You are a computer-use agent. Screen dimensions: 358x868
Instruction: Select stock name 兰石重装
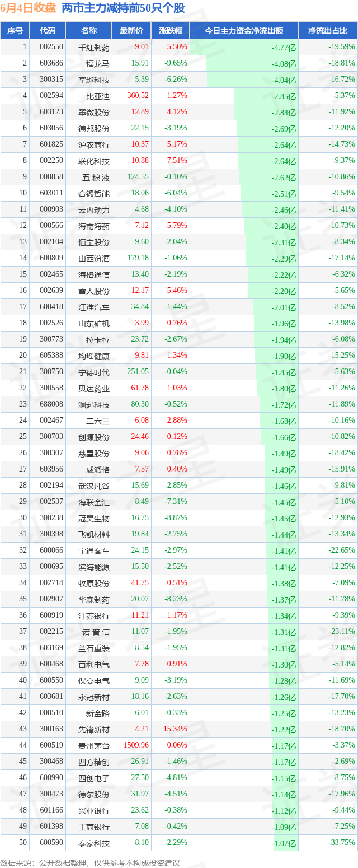pyautogui.click(x=94, y=648)
